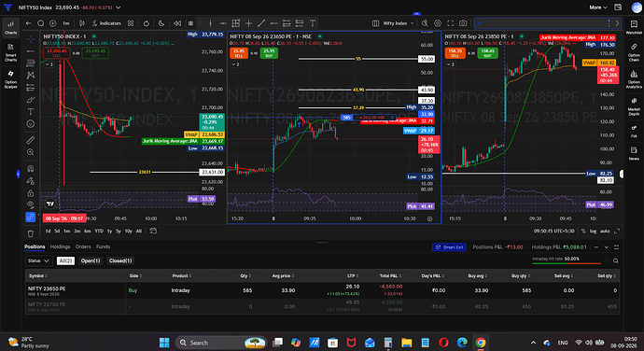Click green BUY 25.95 button

(x=269, y=53)
